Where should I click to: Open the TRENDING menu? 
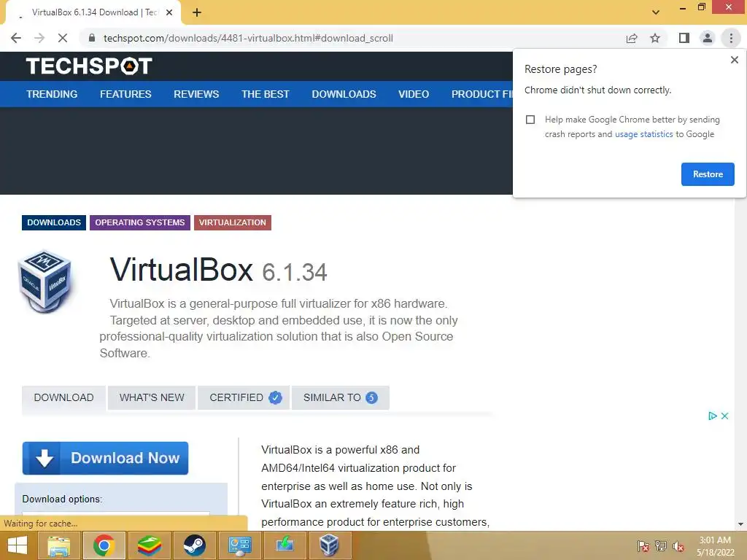[x=52, y=94]
